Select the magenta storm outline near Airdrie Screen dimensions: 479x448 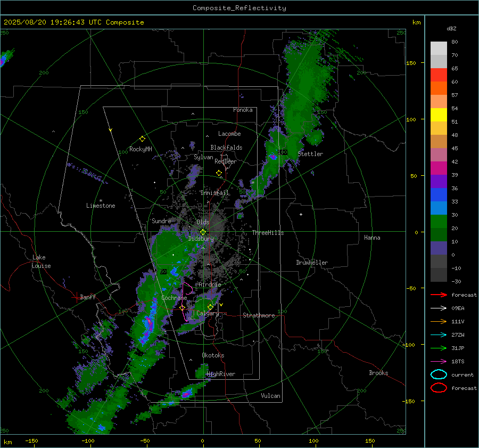pos(186,302)
